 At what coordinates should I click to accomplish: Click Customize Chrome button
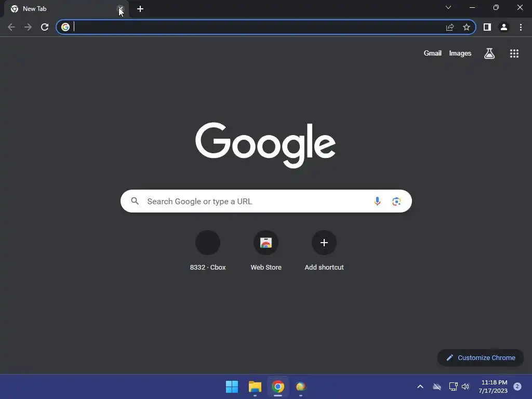point(481,357)
